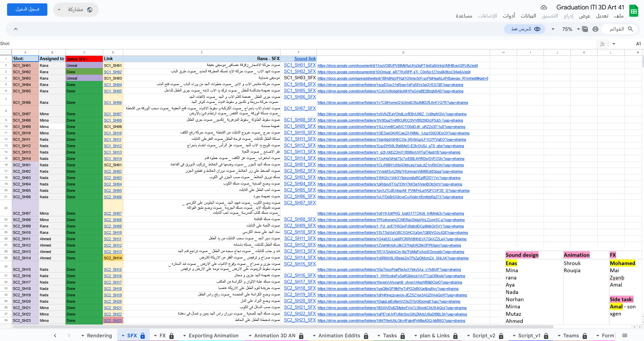Open the البيانات (Data) menu
The height and width of the screenshot is (341, 644).
(528, 16)
